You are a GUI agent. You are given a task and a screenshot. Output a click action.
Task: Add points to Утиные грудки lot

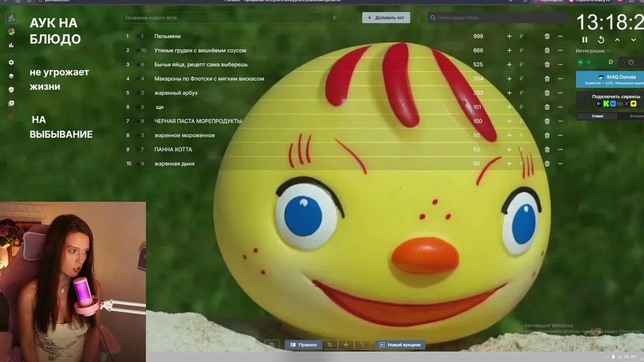tap(509, 50)
